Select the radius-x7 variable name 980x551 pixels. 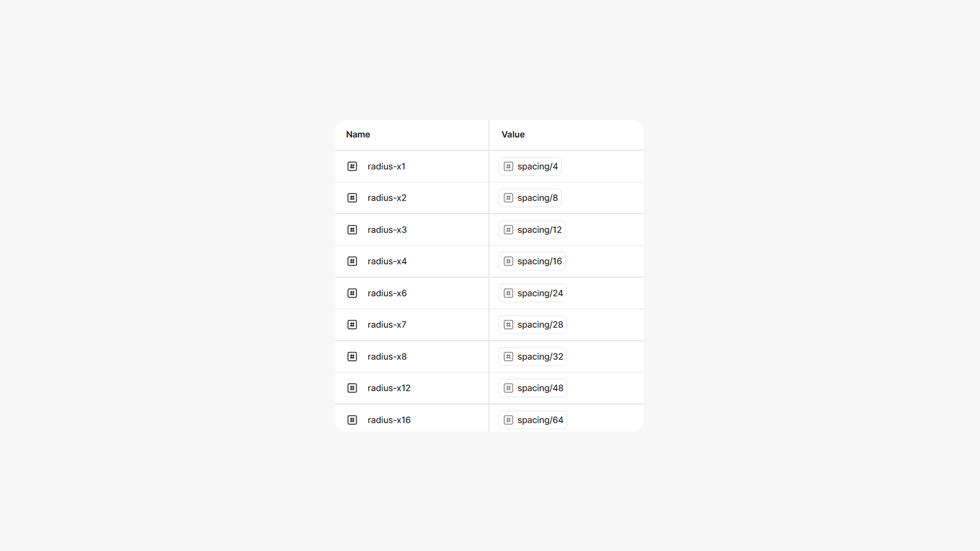pyautogui.click(x=387, y=325)
